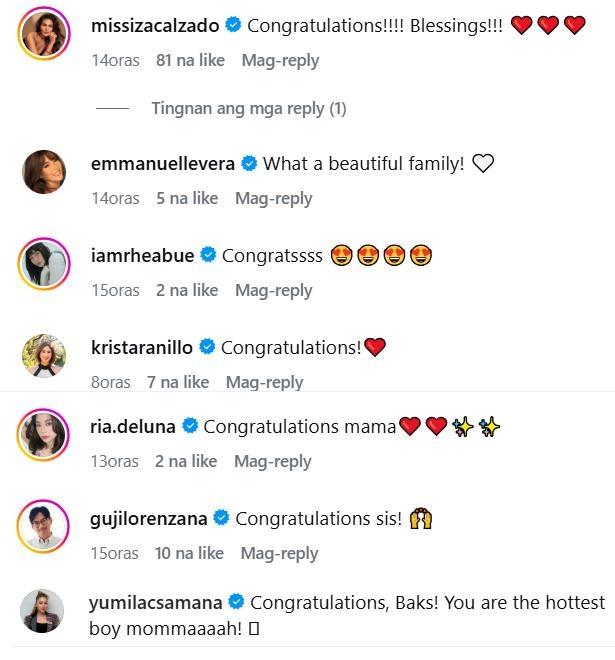Click Mag-reply under emmanuellevera's comment
Viewport: 615px width, 660px height.
[x=273, y=198]
